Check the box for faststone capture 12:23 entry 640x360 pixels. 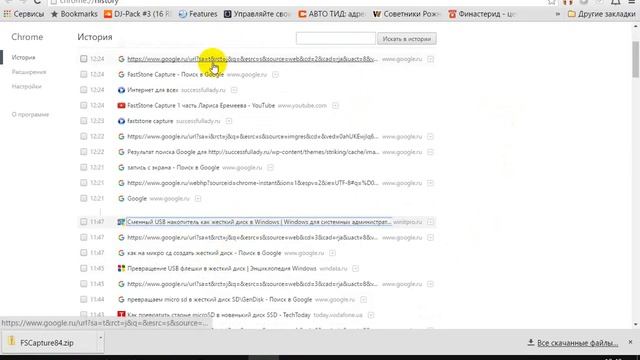click(x=84, y=121)
